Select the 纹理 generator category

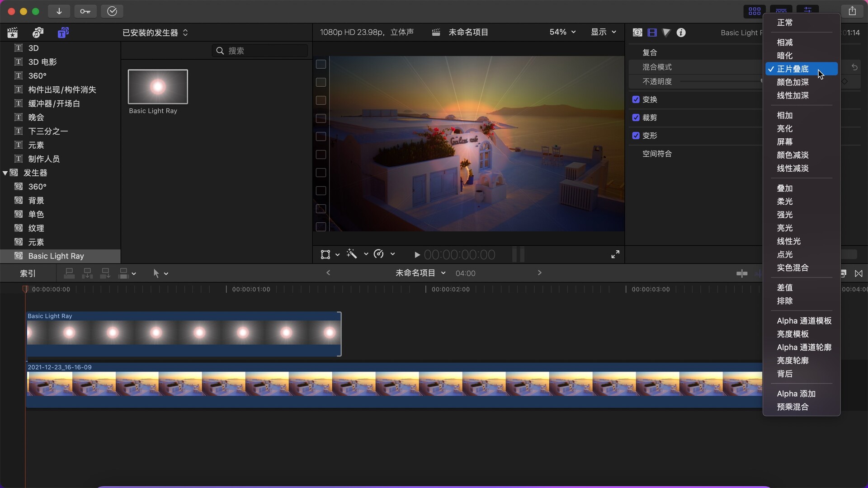click(x=60, y=228)
